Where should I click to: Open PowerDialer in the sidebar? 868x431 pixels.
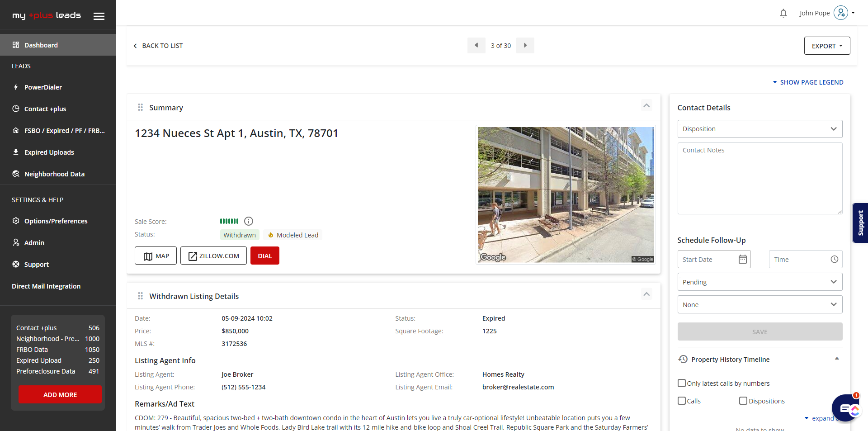pyautogui.click(x=43, y=87)
